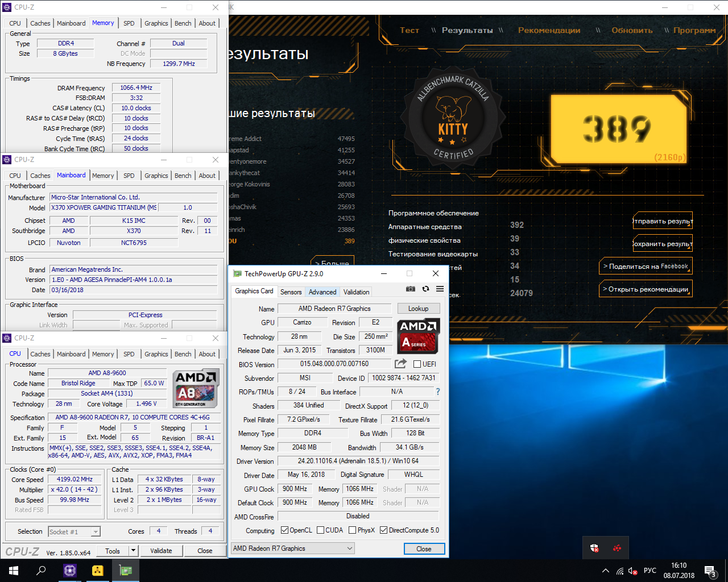Click the GPU-Z Close button
The height and width of the screenshot is (582, 728).
(424, 549)
